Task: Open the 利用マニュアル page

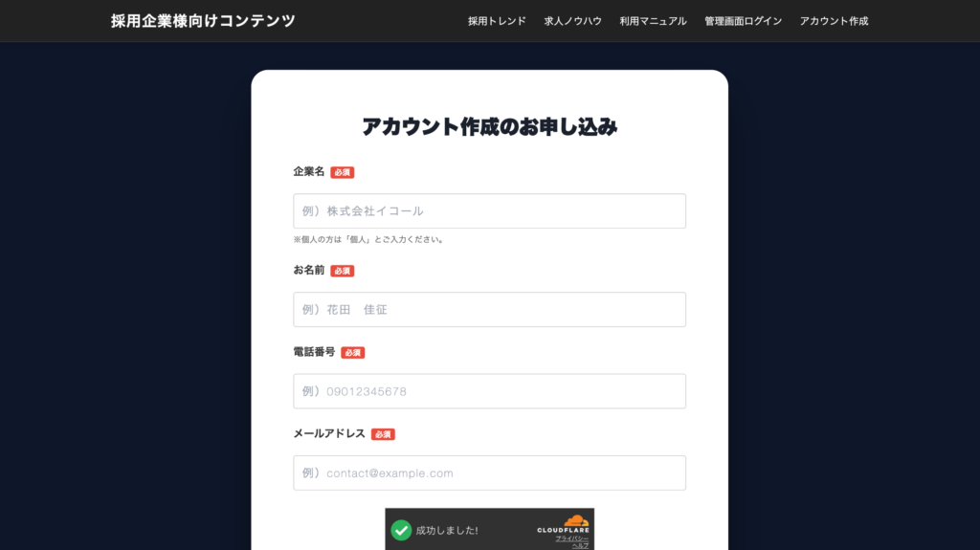Action: [653, 21]
